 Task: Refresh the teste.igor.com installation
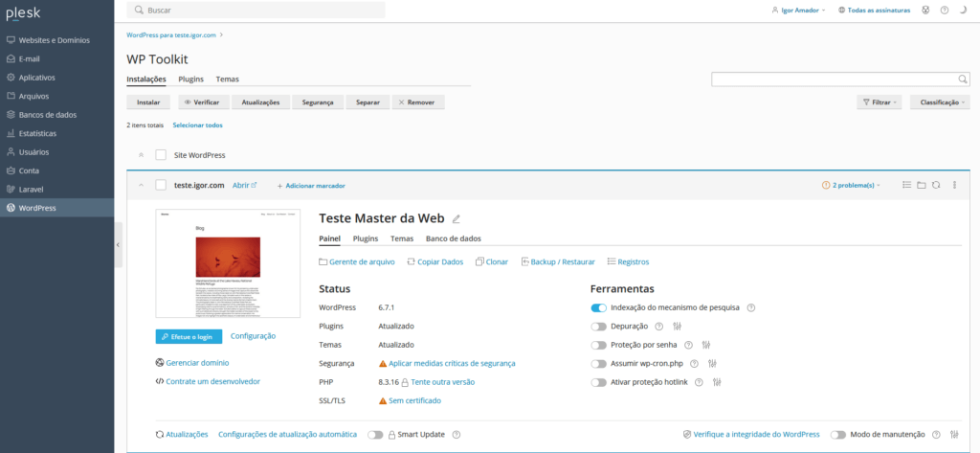[936, 185]
